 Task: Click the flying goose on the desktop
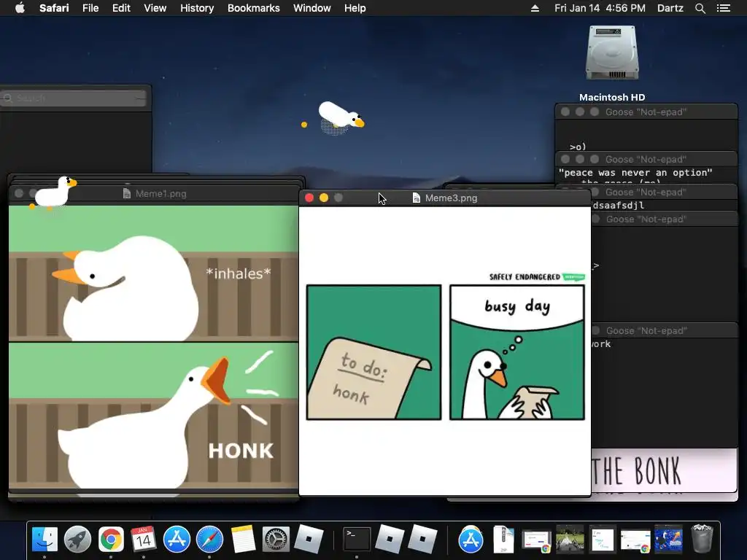340,117
